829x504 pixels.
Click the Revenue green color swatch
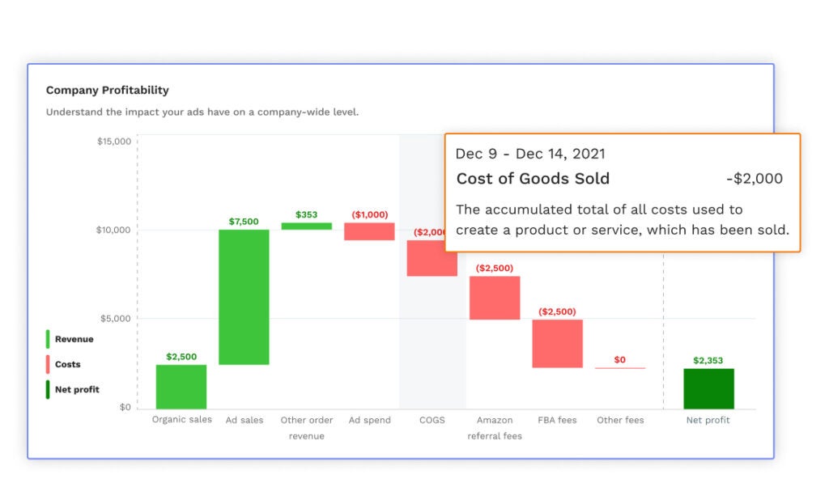coord(48,339)
